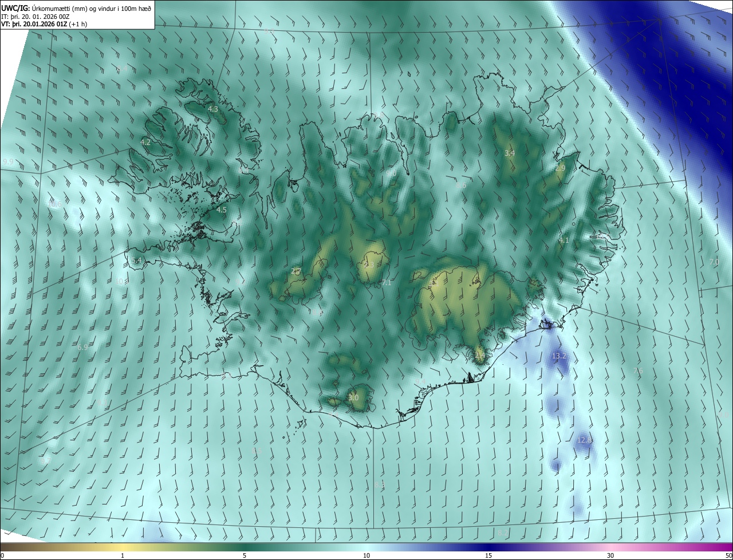The height and width of the screenshot is (560, 733).
Task: Click the 4.3 value label
Action: (x=213, y=109)
